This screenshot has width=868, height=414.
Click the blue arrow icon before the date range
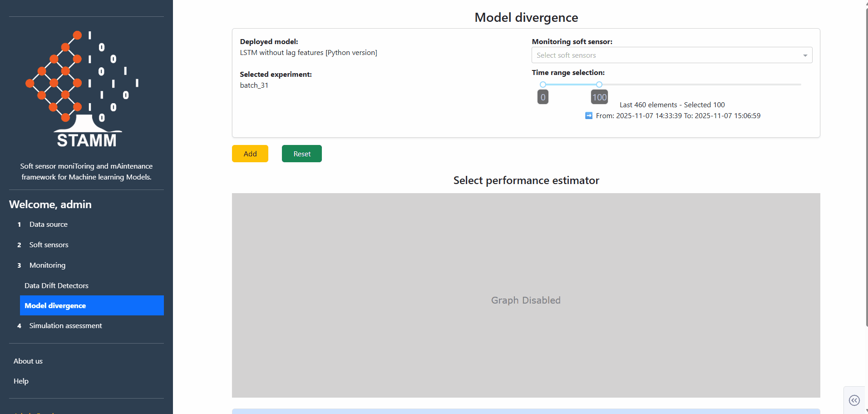pyautogui.click(x=588, y=115)
